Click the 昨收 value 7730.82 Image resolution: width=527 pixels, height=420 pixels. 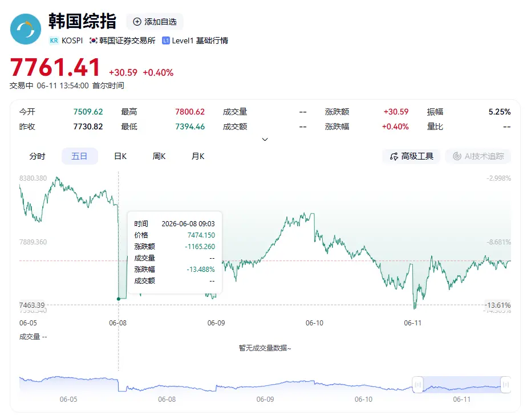(x=88, y=127)
